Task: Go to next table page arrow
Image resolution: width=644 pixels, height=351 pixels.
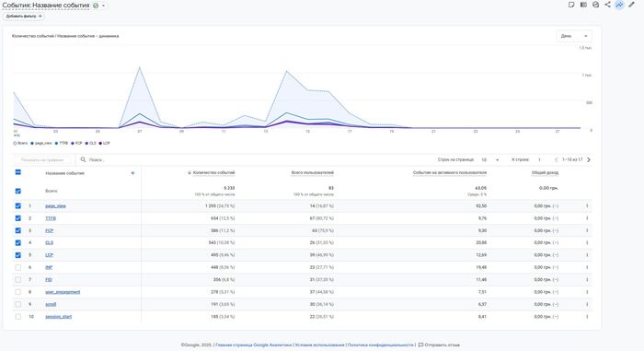Action: click(589, 159)
